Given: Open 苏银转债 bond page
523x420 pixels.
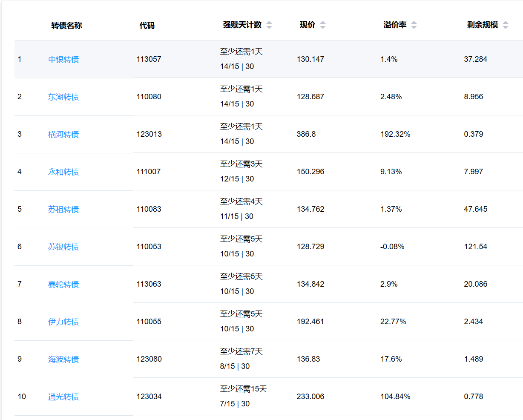Looking at the screenshot, I should tap(63, 247).
